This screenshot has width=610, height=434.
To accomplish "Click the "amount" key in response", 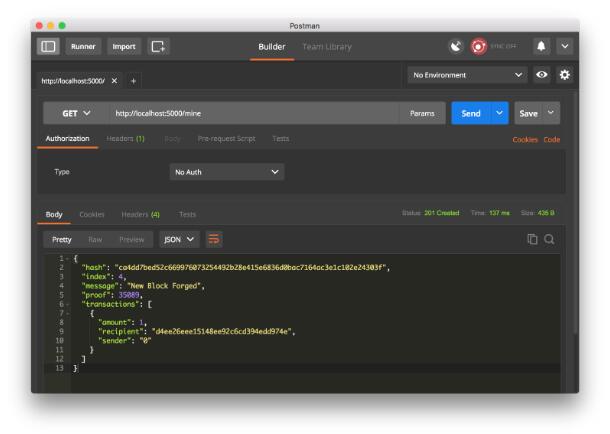I will [114, 322].
